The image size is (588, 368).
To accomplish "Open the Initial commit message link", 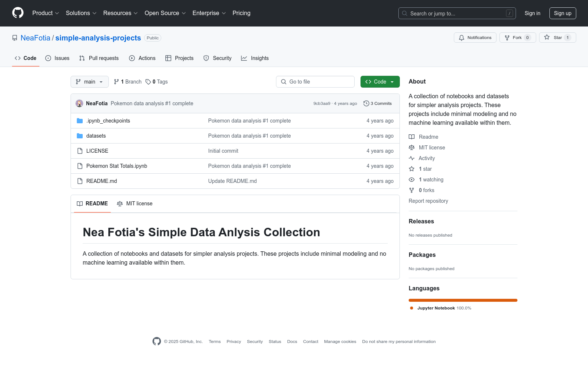I will click(223, 151).
